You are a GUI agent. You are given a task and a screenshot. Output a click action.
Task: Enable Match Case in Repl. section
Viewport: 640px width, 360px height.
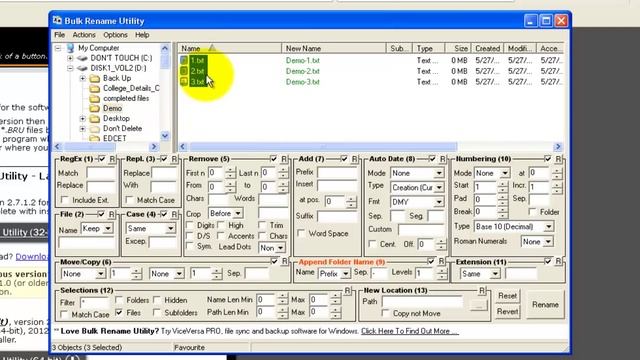coord(130,200)
